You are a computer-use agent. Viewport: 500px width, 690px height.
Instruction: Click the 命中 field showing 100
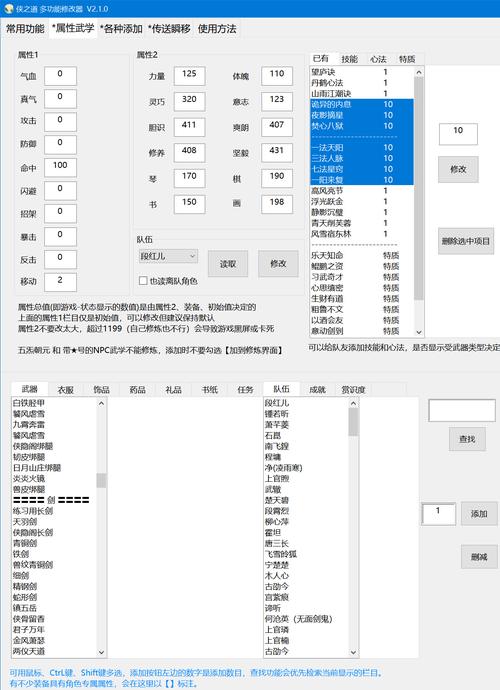(x=60, y=168)
